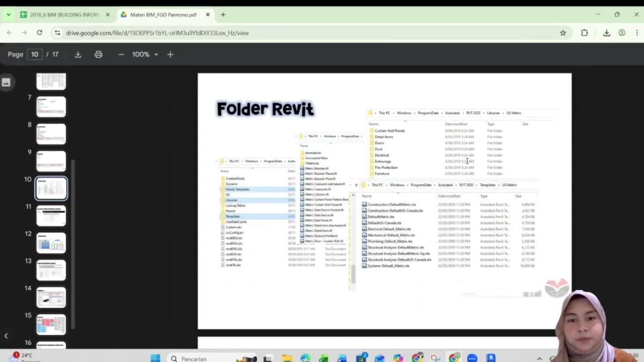Screen dimensions: 644x362
Task: Close the Materi BIM_FGD Parmono.pdf tab
Action: [x=208, y=15]
